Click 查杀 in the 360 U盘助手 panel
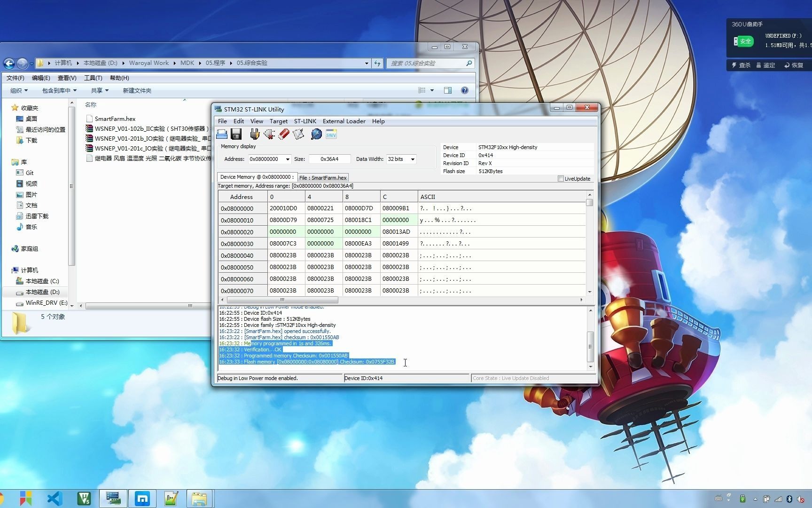Image resolution: width=812 pixels, height=508 pixels. [741, 65]
